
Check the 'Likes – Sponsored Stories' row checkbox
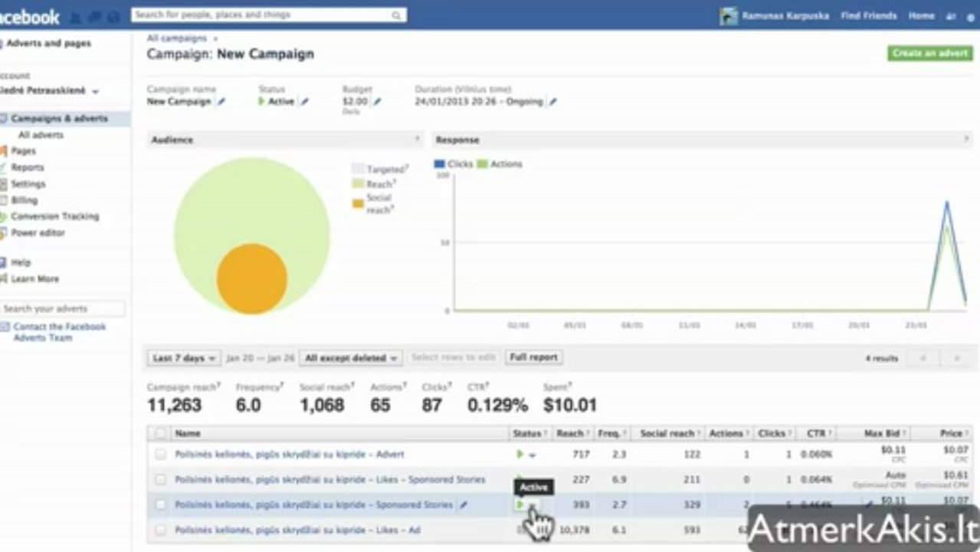(x=160, y=479)
